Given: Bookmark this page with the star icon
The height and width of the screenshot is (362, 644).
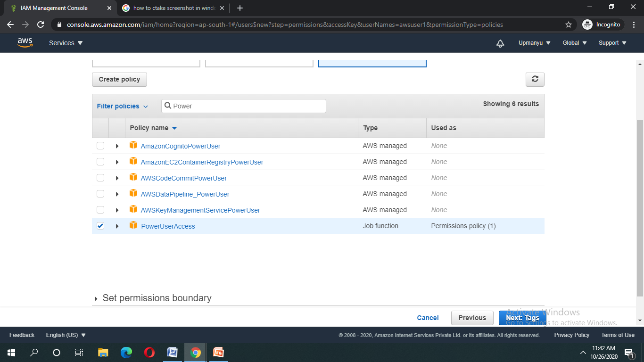Looking at the screenshot, I should click(569, 25).
